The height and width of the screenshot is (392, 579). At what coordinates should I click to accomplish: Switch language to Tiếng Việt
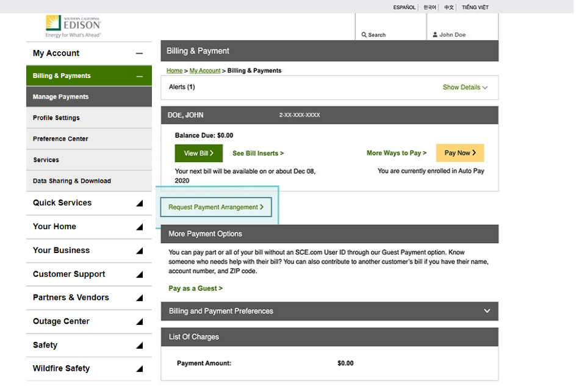(x=475, y=7)
